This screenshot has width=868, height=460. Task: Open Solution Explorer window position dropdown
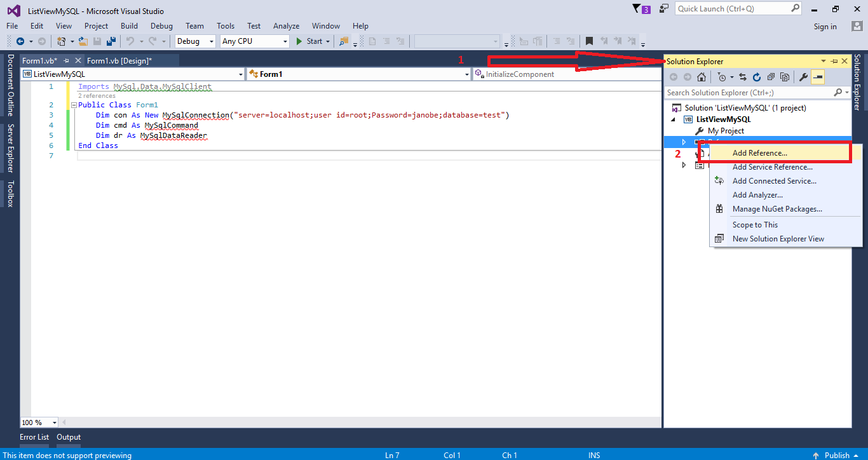[824, 62]
